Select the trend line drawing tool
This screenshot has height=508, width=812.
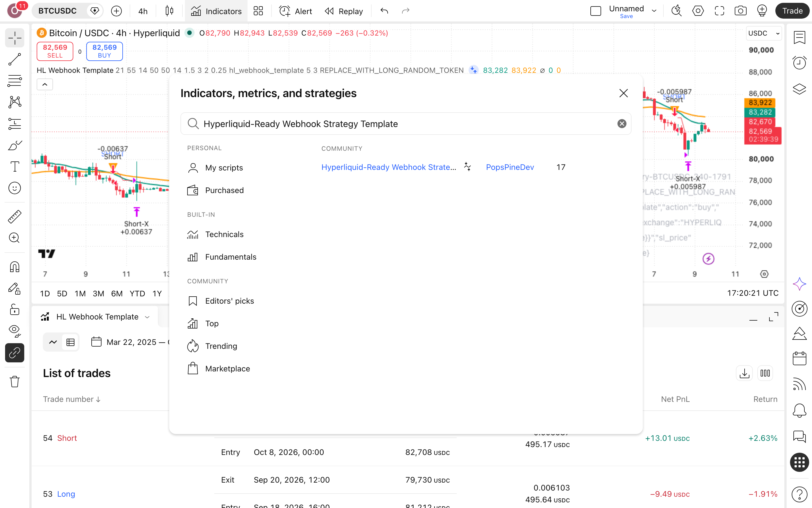pyautogui.click(x=14, y=60)
